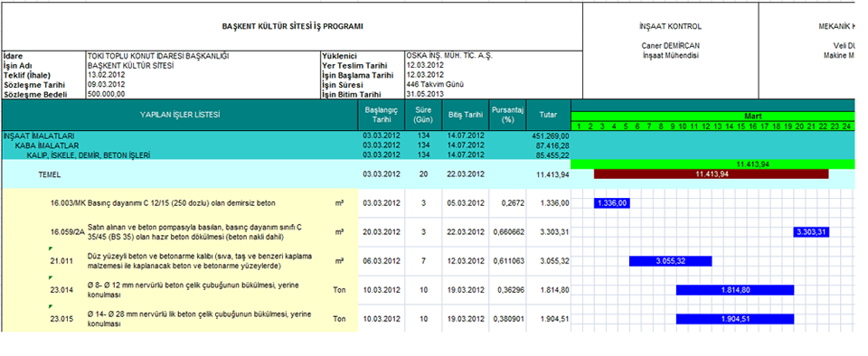Viewport: 868px width, 356px height.
Task: Click the Ton unit in the 23.014 row
Action: coord(339,290)
